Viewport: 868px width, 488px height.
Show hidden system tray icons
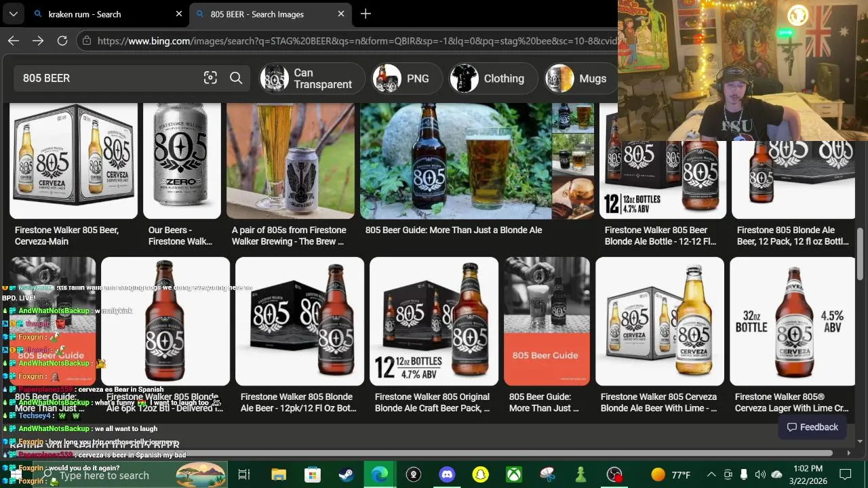[711, 474]
